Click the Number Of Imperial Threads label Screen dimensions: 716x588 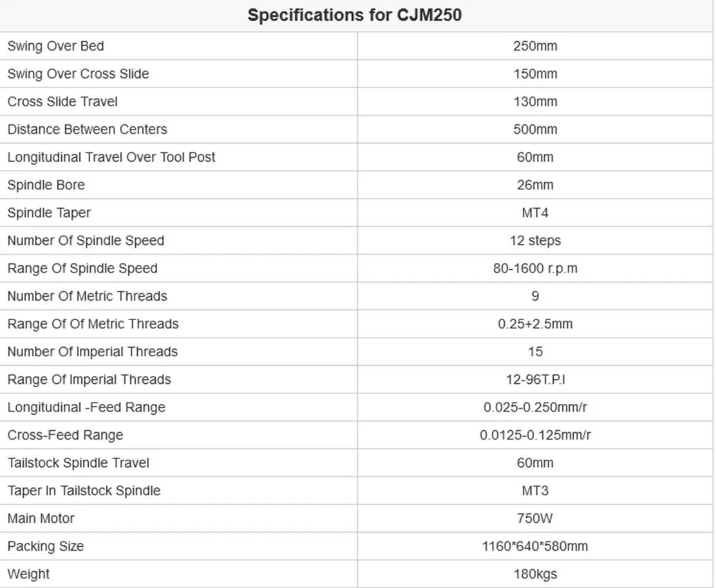point(93,352)
